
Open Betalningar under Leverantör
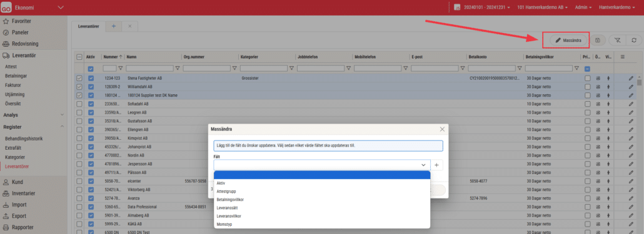(x=16, y=76)
